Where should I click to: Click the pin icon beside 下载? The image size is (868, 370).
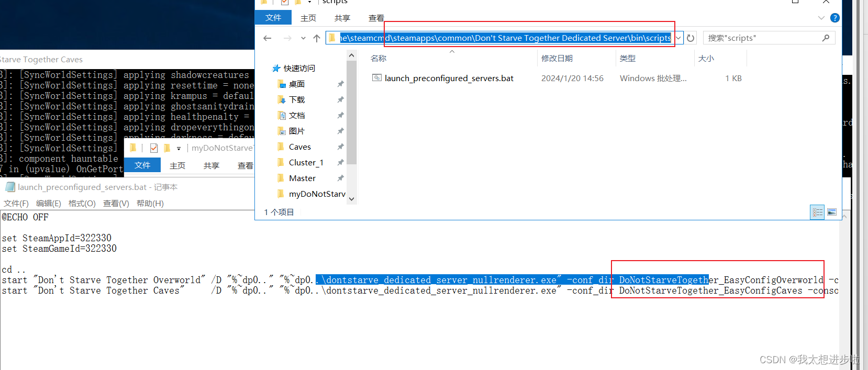[x=340, y=100]
